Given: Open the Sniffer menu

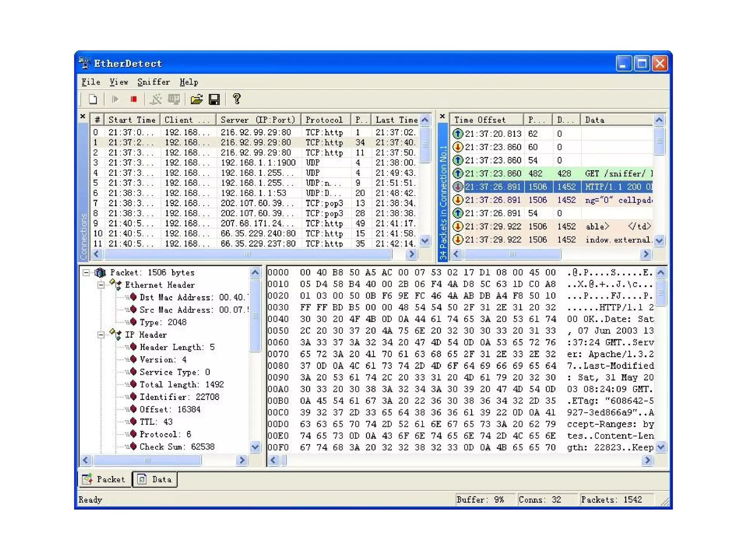Looking at the screenshot, I should 153,82.
